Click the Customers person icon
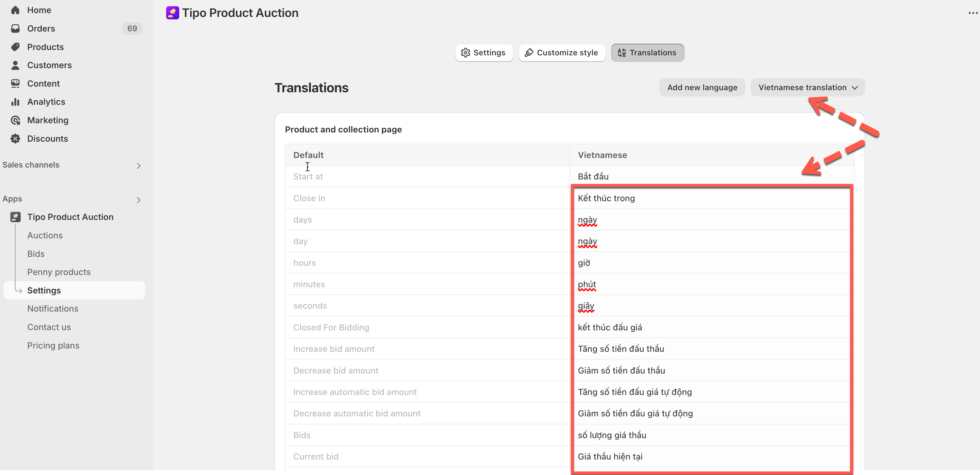Screen dimensions: 980x475 (15, 65)
